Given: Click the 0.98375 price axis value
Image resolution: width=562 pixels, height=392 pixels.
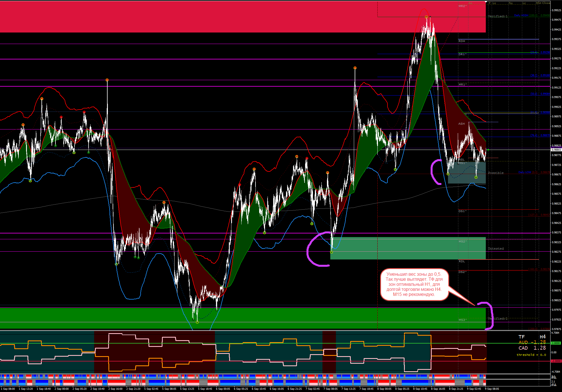Looking at the screenshot, I should tap(556, 233).
